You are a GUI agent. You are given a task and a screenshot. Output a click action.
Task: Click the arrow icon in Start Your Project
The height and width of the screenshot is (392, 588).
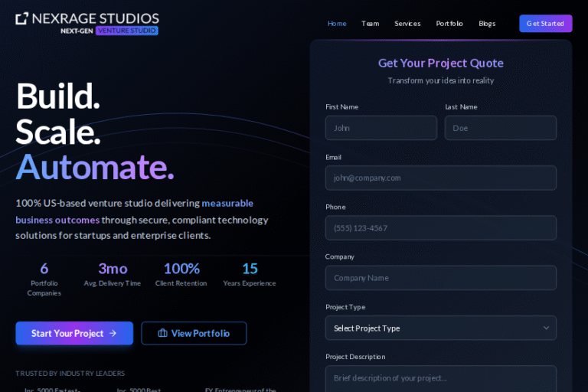113,333
